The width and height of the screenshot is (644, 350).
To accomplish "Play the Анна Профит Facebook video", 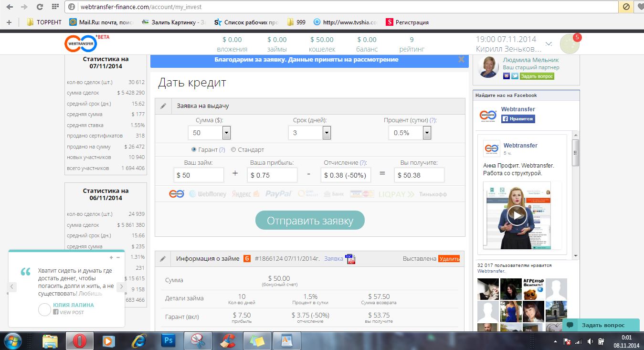I will pyautogui.click(x=517, y=215).
